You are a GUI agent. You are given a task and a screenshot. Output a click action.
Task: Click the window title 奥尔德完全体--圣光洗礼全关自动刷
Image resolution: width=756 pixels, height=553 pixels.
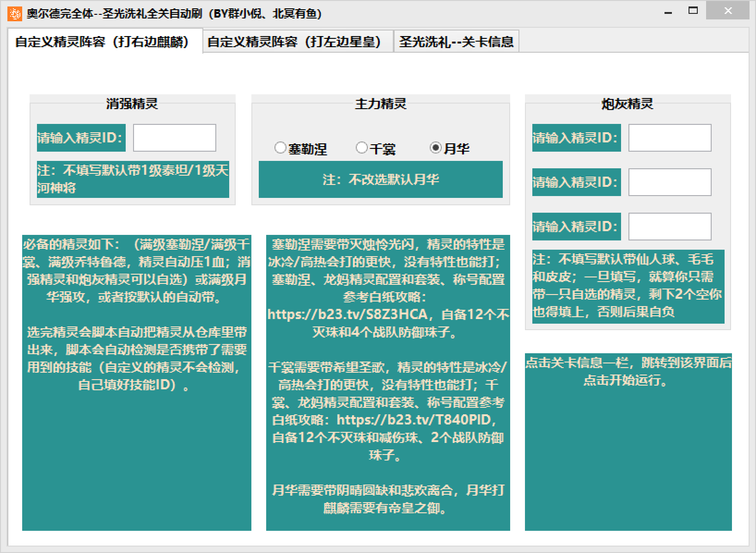coord(174,13)
